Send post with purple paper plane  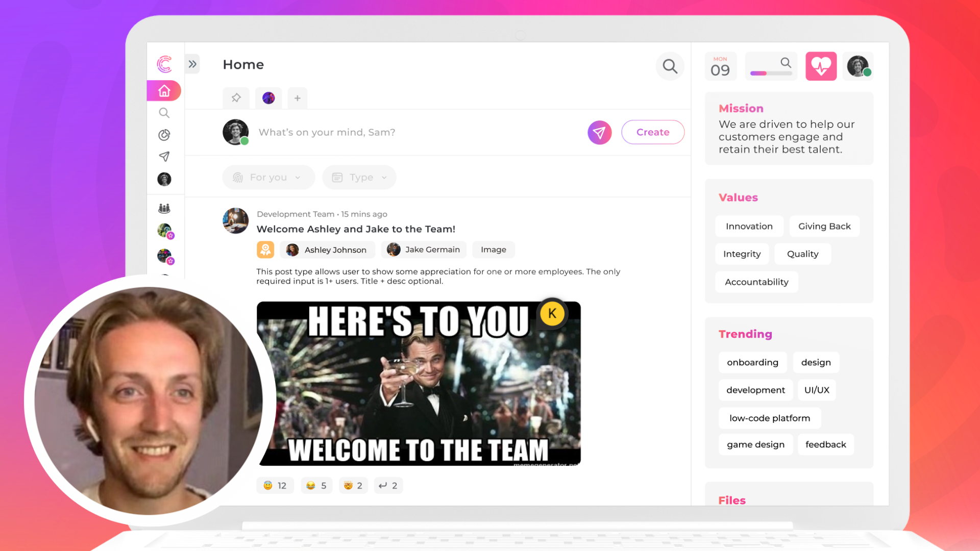(x=599, y=133)
